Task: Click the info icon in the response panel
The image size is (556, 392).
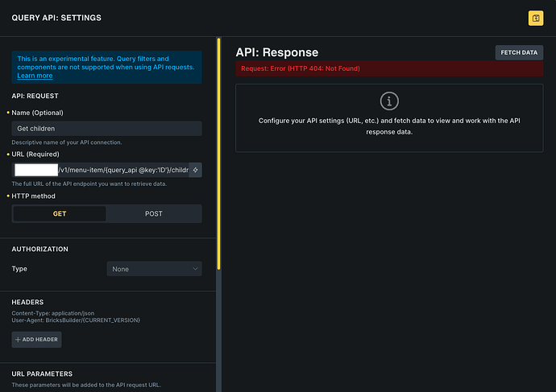Action: [x=389, y=101]
